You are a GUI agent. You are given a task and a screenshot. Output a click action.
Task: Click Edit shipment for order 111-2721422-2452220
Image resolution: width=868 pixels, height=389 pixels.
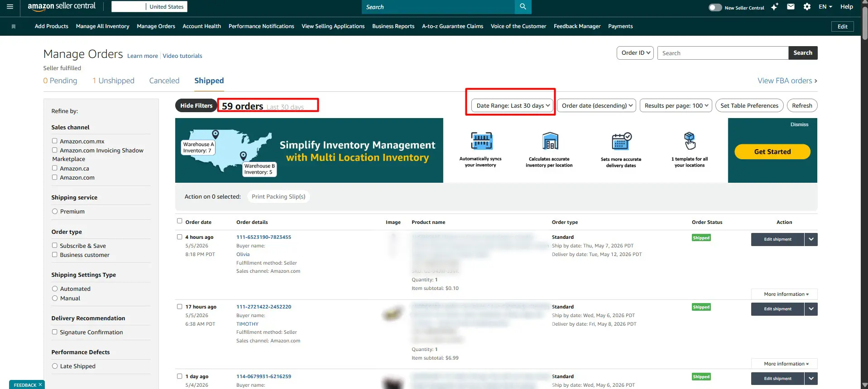pyautogui.click(x=777, y=309)
